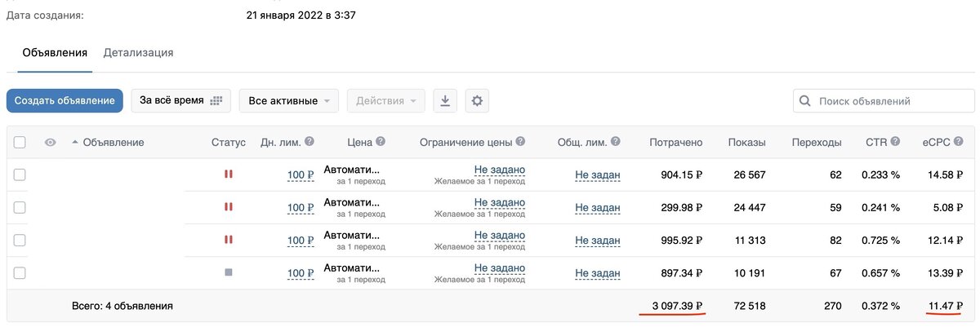The height and width of the screenshot is (327, 980).
Task: Edit 100 ₽ daily limit in 995.92 ₽ row
Action: point(301,240)
